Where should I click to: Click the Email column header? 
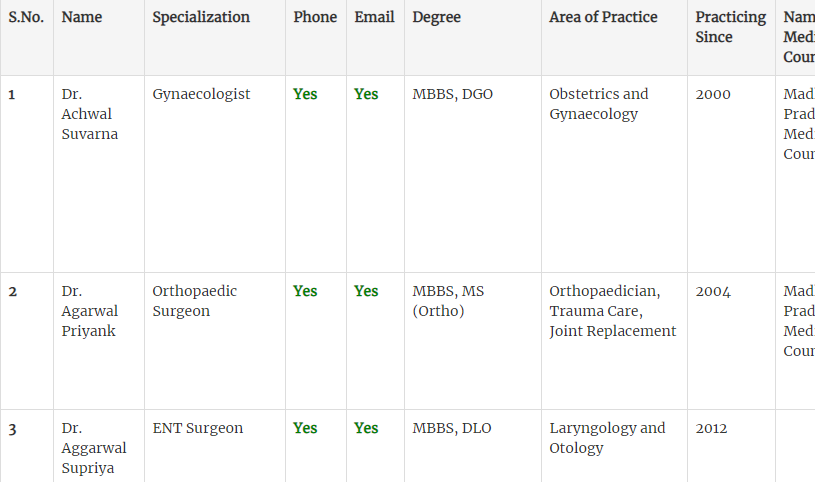click(374, 17)
